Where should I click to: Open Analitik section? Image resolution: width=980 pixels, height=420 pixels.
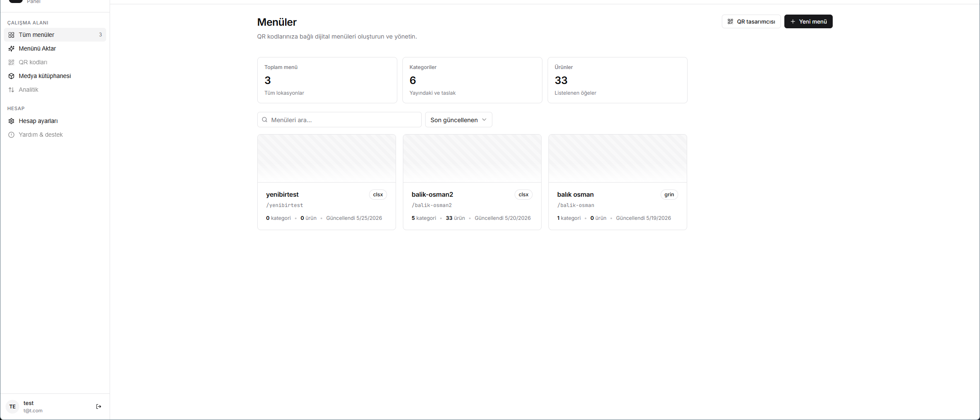coord(55,90)
